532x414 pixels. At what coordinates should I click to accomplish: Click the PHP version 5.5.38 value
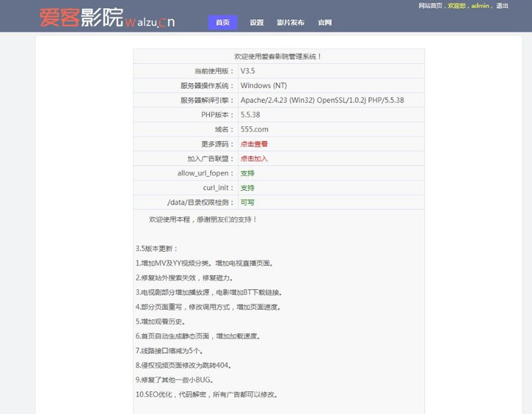pyautogui.click(x=250, y=115)
